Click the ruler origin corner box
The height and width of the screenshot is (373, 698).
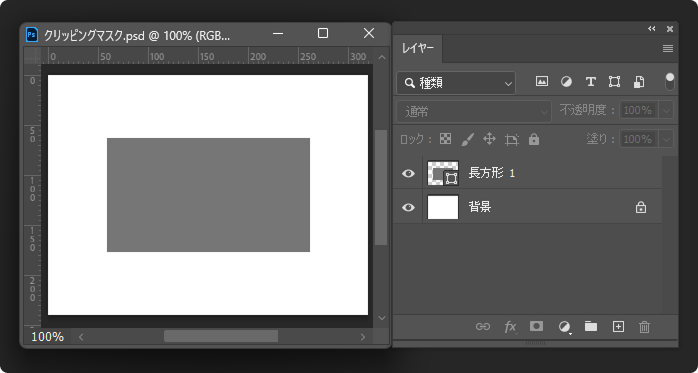(32, 56)
